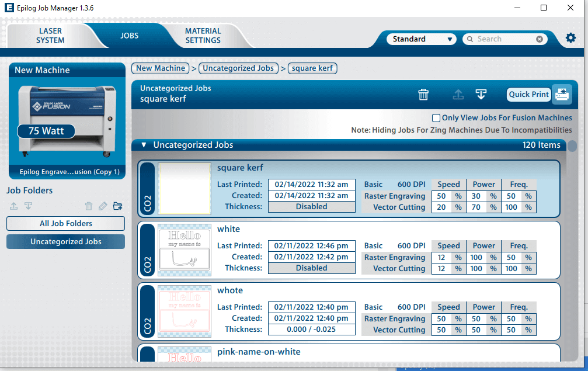
Task: Click the square kerf job title
Action: coord(240,168)
